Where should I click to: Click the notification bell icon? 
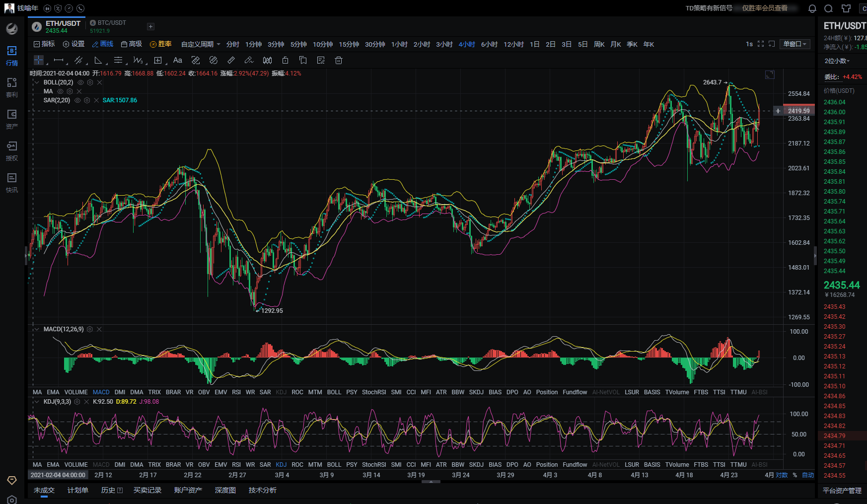click(812, 8)
